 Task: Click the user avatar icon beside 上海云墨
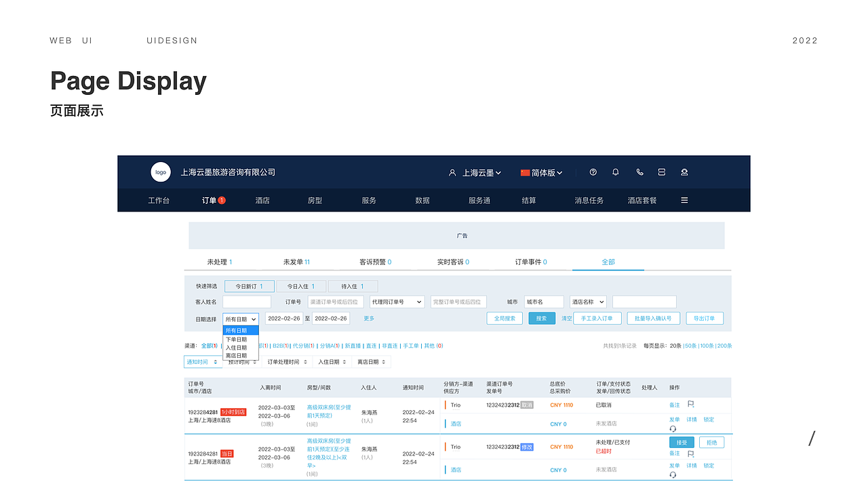(x=452, y=173)
